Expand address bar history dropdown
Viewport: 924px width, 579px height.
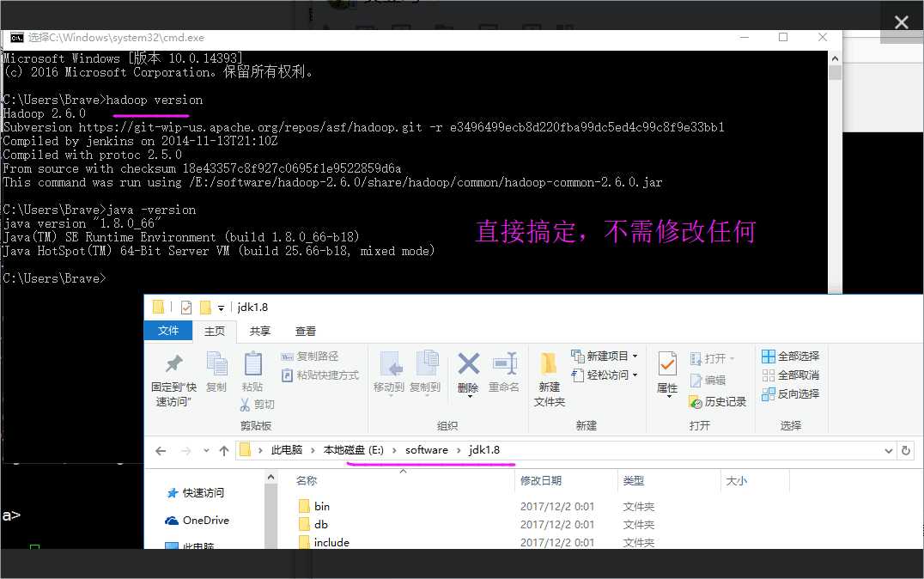(889, 451)
